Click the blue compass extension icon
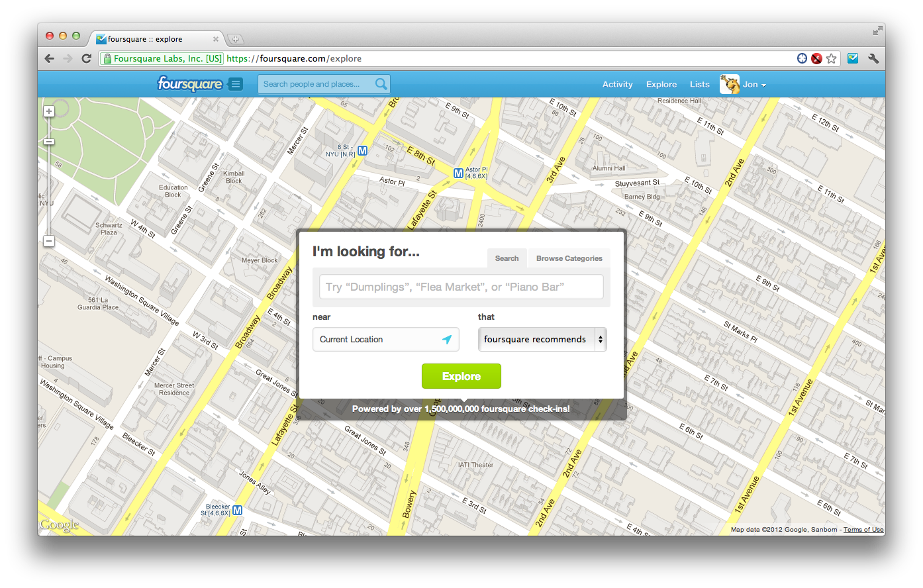 802,58
